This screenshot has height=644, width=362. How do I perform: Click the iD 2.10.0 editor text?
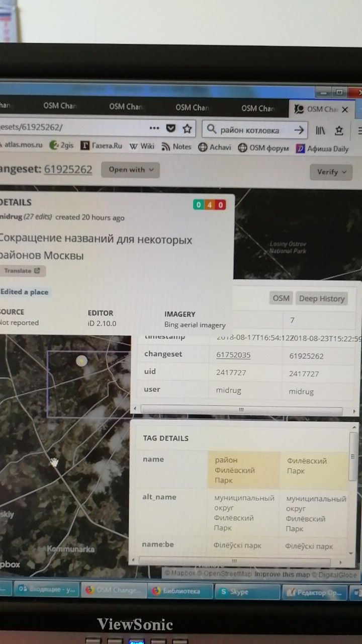tap(102, 323)
